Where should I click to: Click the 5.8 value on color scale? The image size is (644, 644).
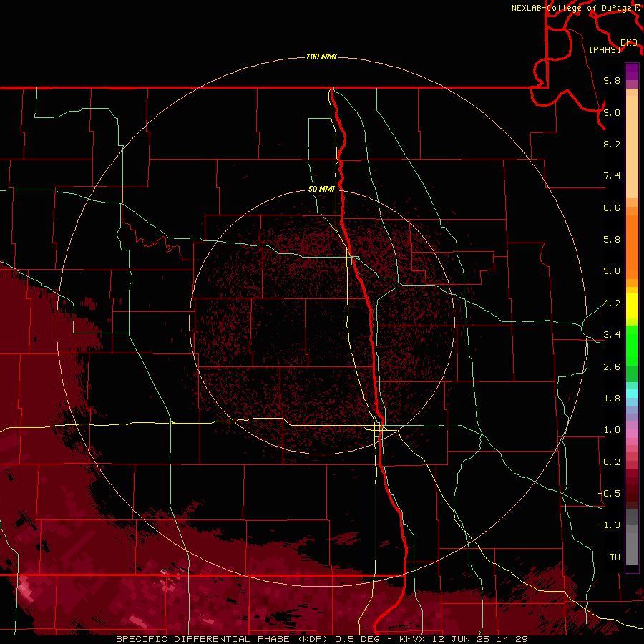612,240
